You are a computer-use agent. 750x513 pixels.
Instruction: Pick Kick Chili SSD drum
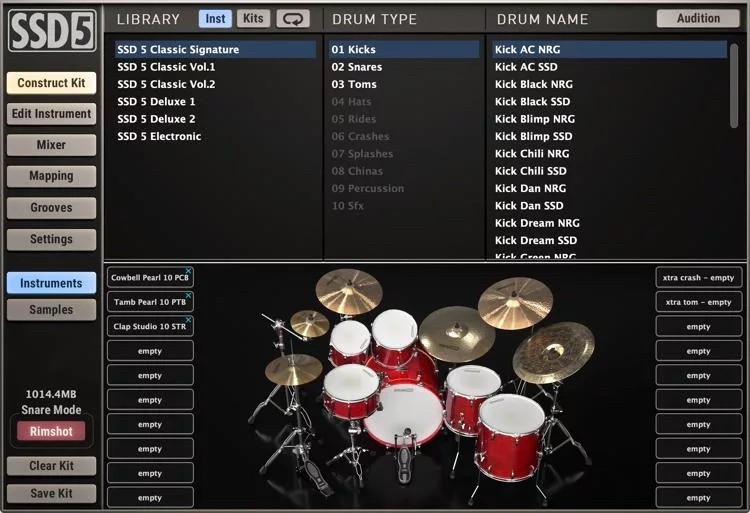[x=610, y=171]
